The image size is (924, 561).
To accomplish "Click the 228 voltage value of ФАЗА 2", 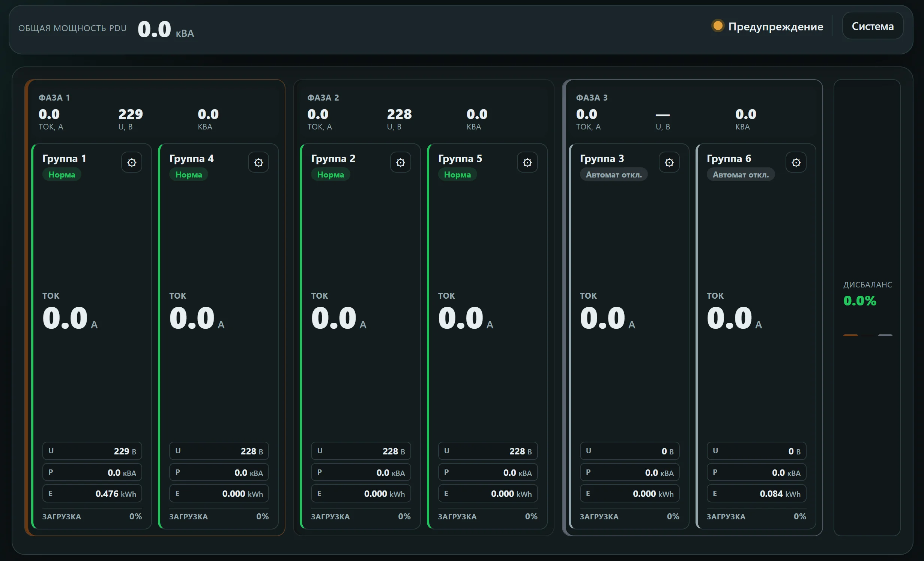I will click(x=399, y=114).
